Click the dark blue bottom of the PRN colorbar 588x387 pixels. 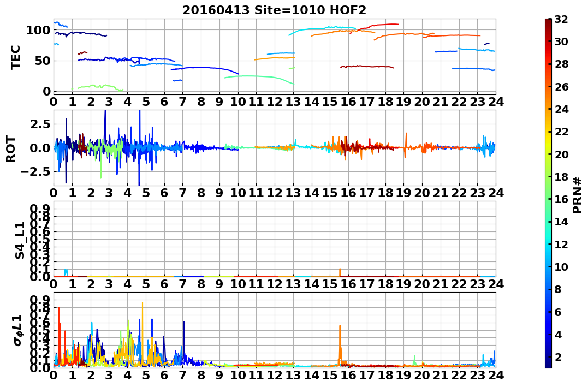pyautogui.click(x=548, y=364)
